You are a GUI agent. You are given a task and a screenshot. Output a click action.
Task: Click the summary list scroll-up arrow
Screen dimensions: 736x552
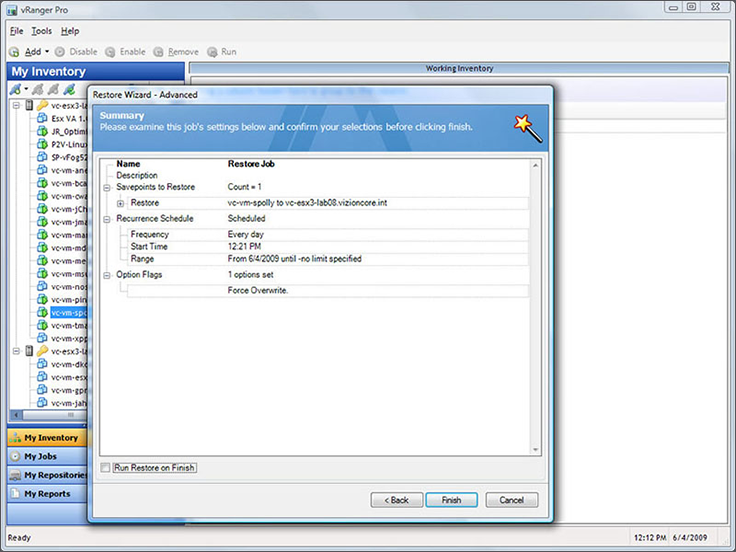pyautogui.click(x=535, y=165)
